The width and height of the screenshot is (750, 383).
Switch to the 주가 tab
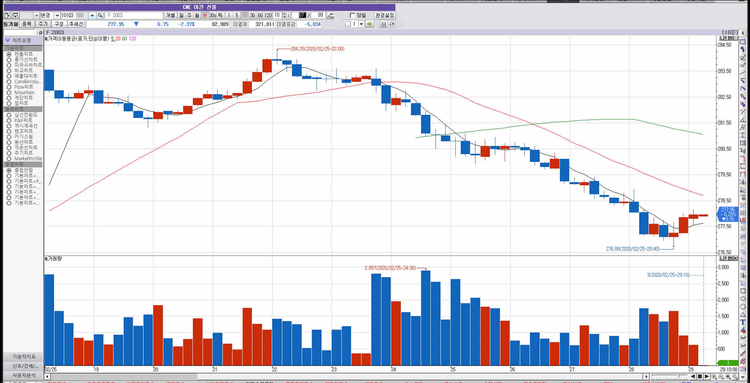coord(44,24)
